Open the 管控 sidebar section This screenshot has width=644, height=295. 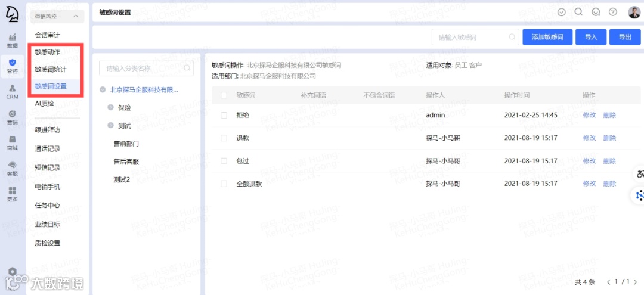pyautogui.click(x=13, y=66)
